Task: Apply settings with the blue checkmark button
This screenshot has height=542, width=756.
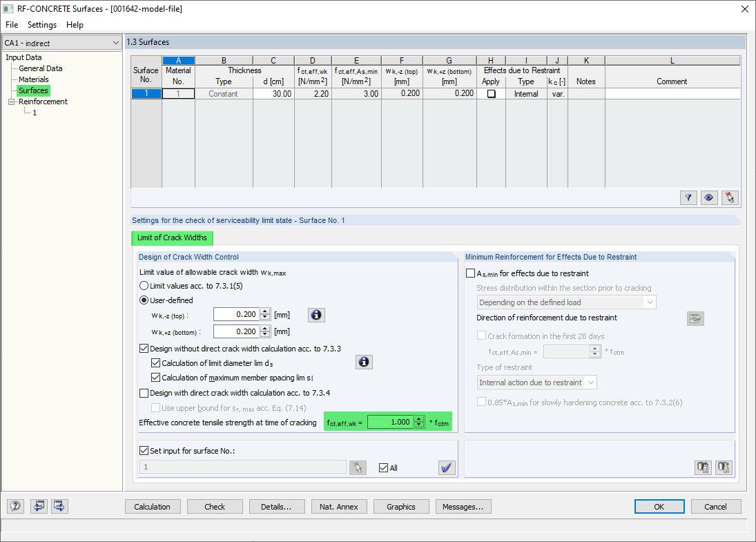Action: coord(447,467)
